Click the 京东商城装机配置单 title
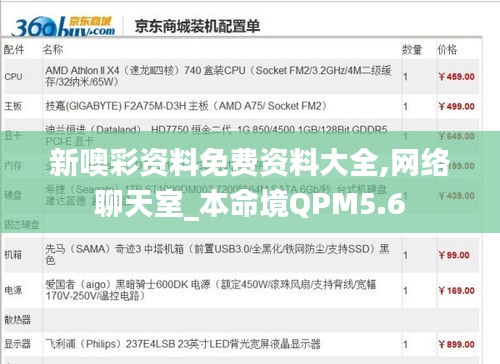The height and width of the screenshot is (364, 500). pyautogui.click(x=197, y=26)
